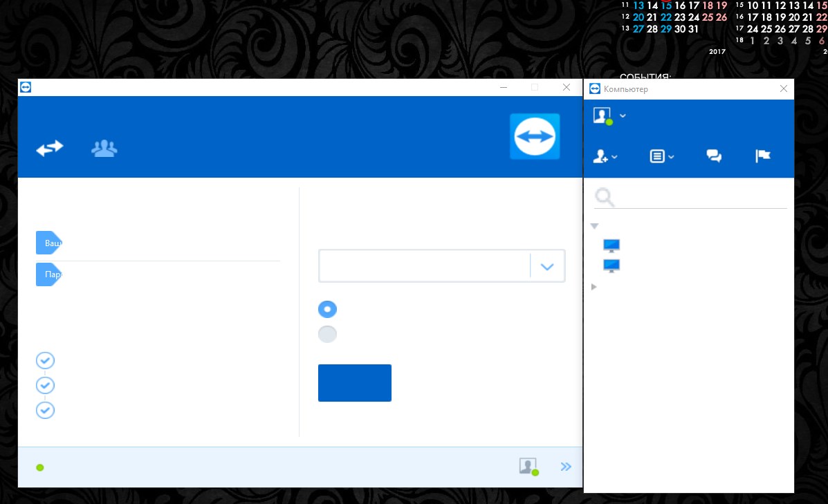The image size is (828, 504).
Task: Focus the contacts search field
Action: click(x=690, y=197)
